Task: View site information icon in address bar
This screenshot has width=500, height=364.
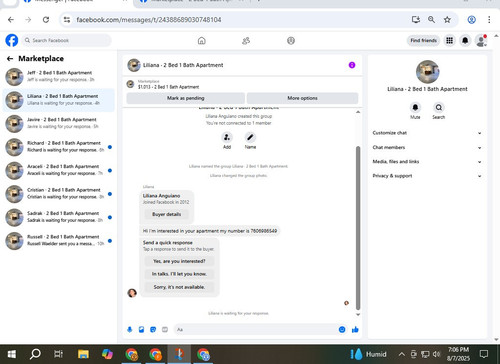Action: point(67,20)
